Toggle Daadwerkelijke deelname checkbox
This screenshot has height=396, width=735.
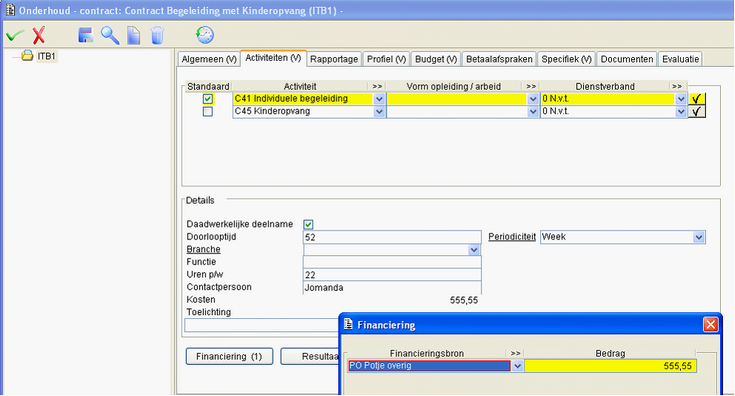pyautogui.click(x=308, y=224)
